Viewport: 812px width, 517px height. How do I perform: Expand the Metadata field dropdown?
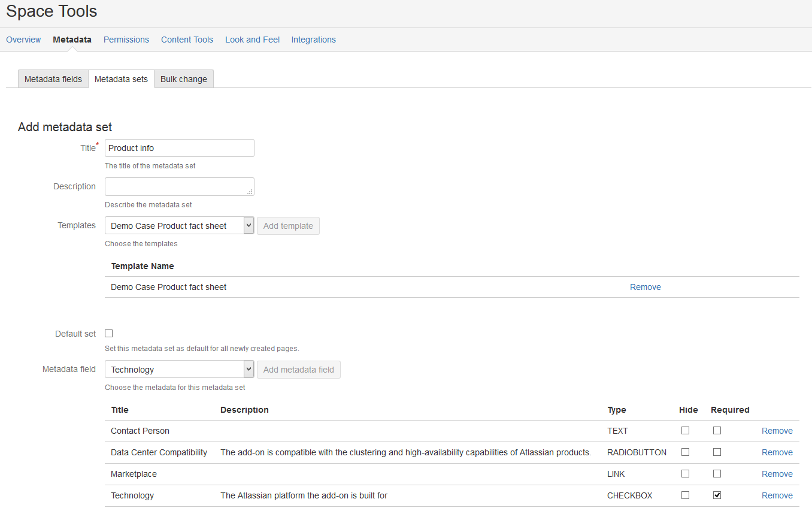point(179,370)
